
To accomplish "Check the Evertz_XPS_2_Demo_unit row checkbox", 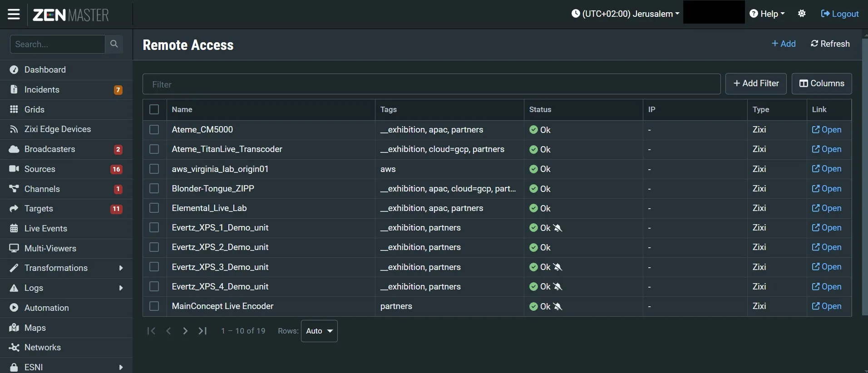I will tap(154, 247).
